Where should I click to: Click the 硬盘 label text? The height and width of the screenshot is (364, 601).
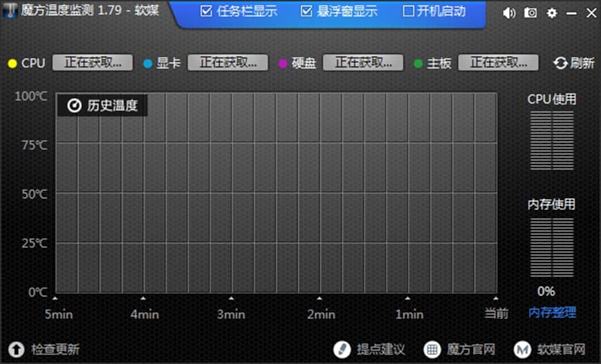coord(304,63)
